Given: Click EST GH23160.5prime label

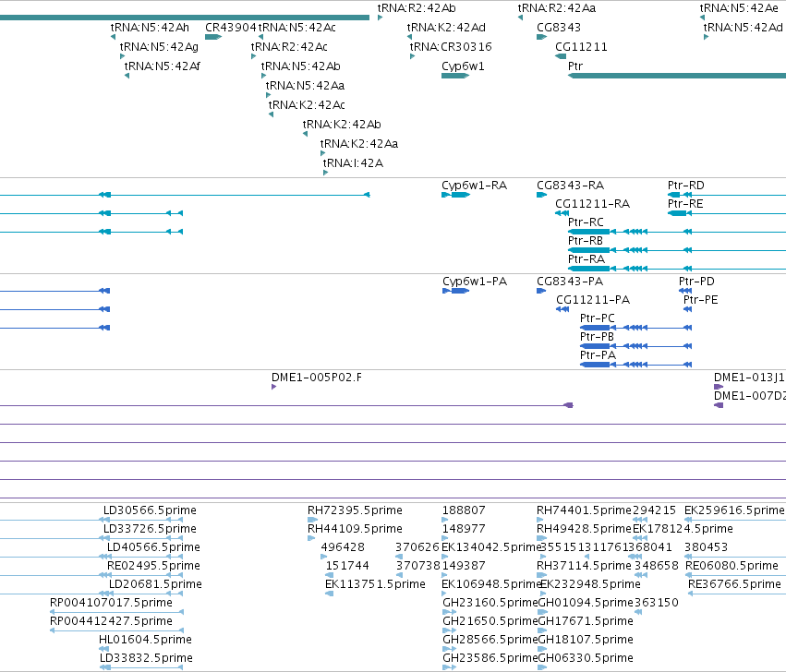Looking at the screenshot, I should tap(490, 603).
